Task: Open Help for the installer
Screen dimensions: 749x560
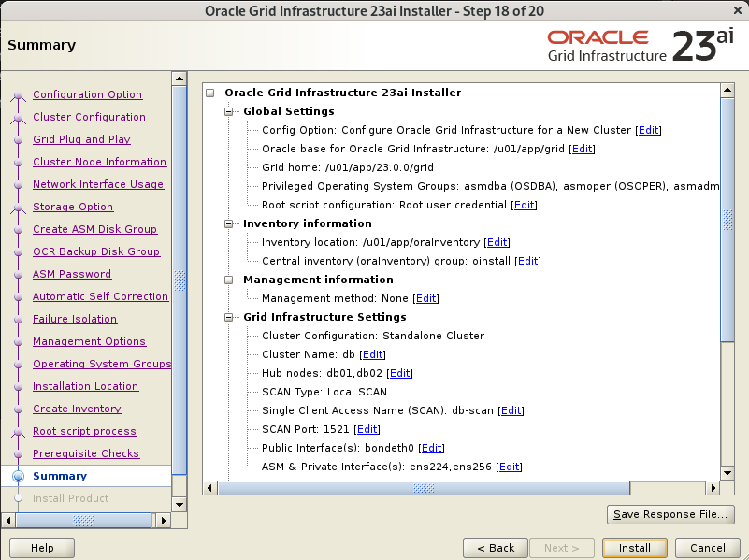Action: (x=42, y=548)
